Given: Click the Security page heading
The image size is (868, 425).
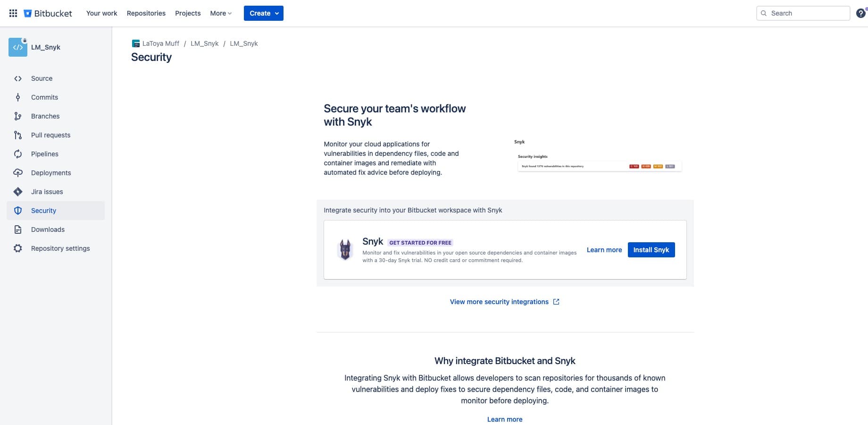Looking at the screenshot, I should click(x=151, y=57).
